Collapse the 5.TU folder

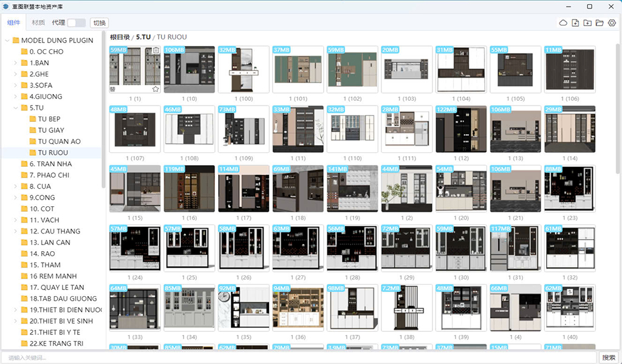coord(16,108)
